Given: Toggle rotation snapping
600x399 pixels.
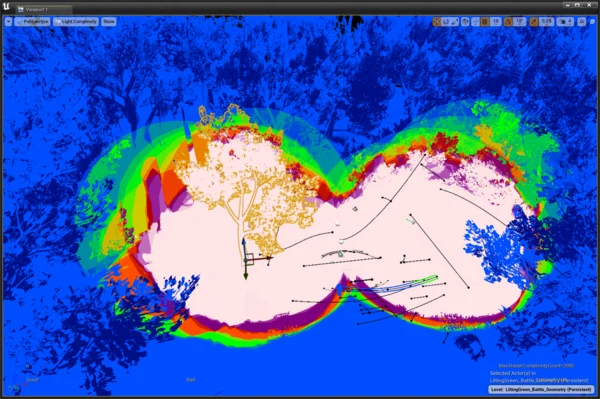Looking at the screenshot, I should point(508,22).
